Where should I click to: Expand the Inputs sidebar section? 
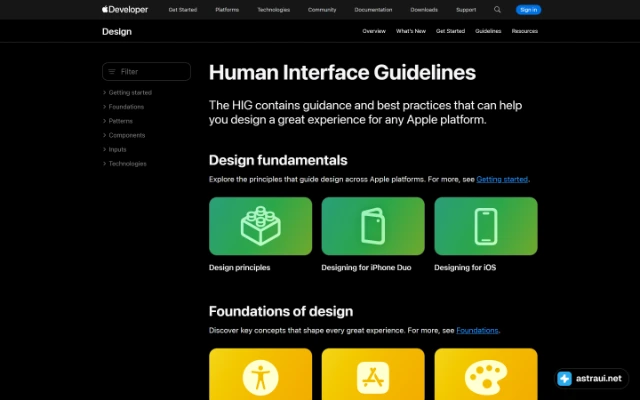pyautogui.click(x=114, y=149)
